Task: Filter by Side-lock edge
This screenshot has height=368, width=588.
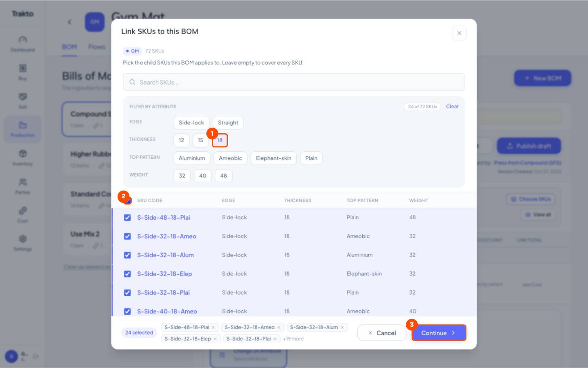Action: [x=191, y=123]
